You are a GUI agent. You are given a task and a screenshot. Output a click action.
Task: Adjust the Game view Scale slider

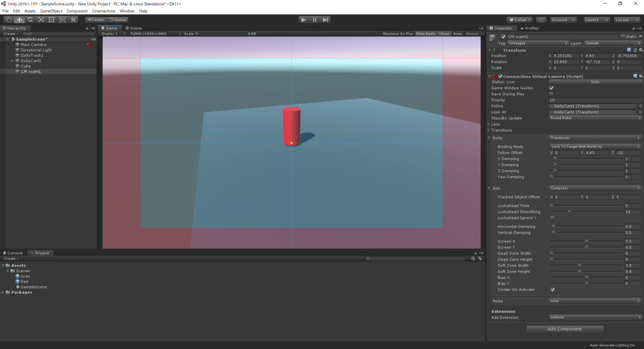[x=220, y=34]
